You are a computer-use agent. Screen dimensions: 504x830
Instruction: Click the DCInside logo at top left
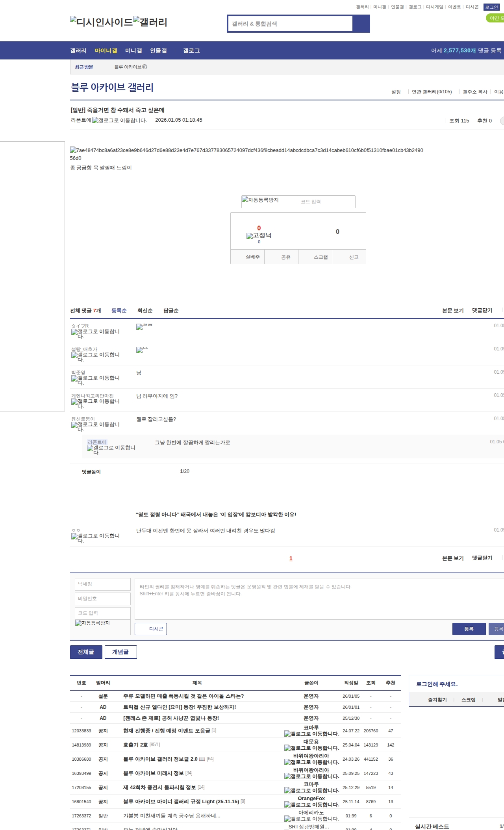[101, 22]
